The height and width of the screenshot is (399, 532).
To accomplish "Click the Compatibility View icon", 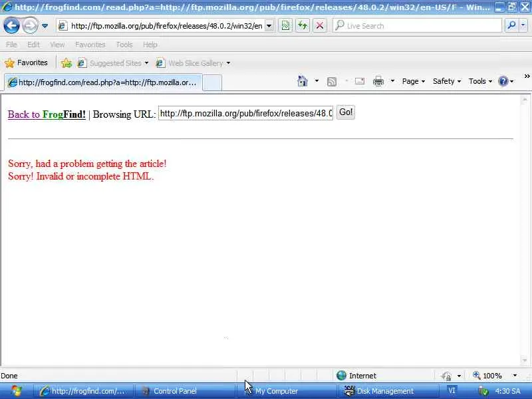I will click(x=285, y=26).
